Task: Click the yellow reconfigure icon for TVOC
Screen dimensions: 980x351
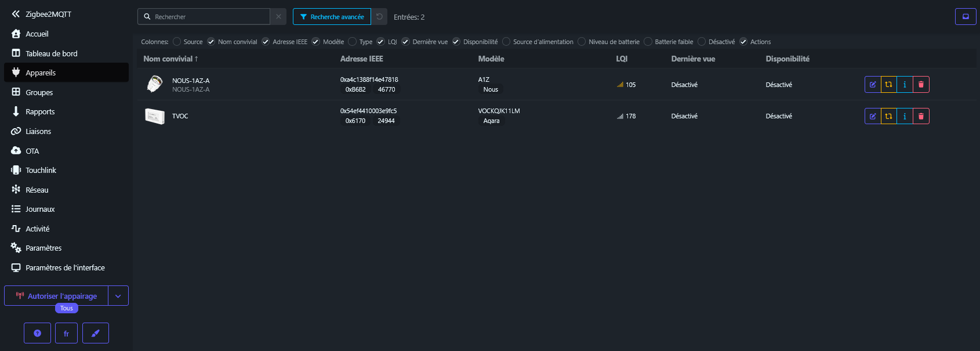Action: coord(888,116)
